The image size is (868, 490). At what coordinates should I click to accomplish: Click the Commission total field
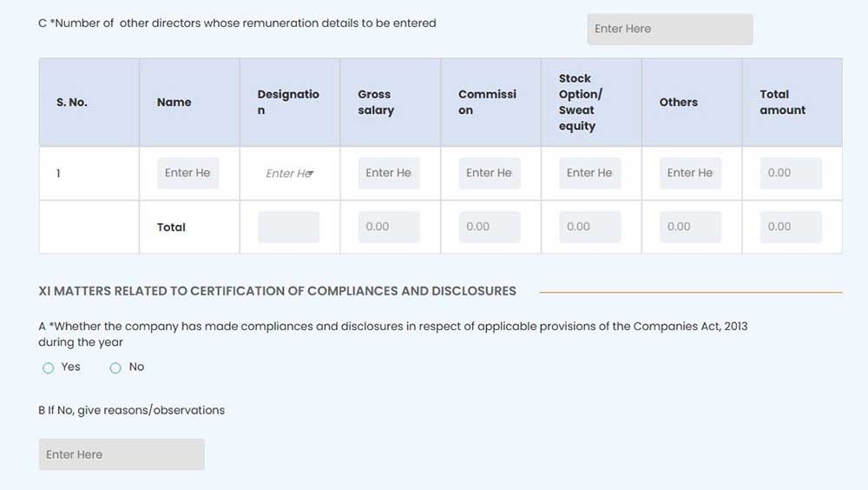[x=490, y=227]
